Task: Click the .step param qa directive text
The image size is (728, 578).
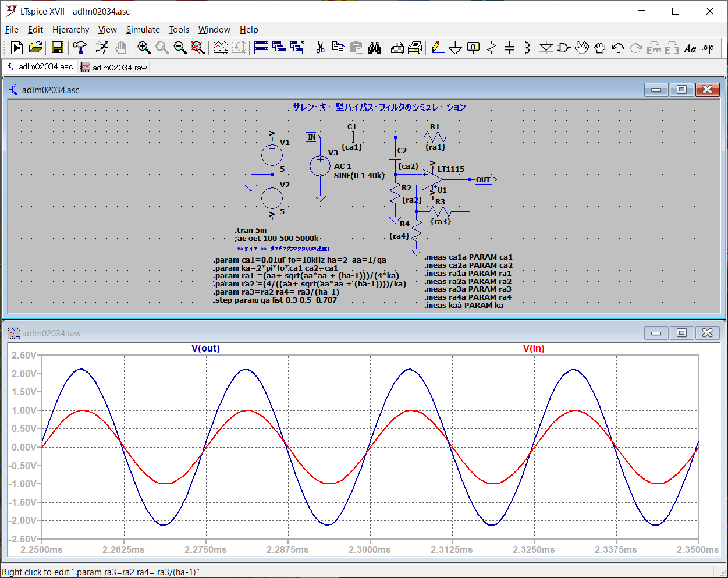Action: (x=275, y=300)
